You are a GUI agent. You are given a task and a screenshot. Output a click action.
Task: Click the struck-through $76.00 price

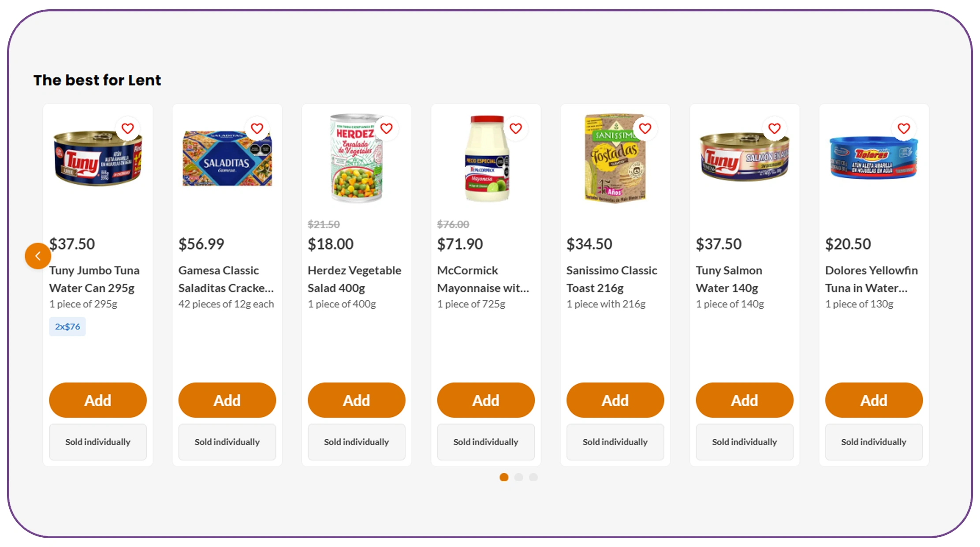coord(453,224)
